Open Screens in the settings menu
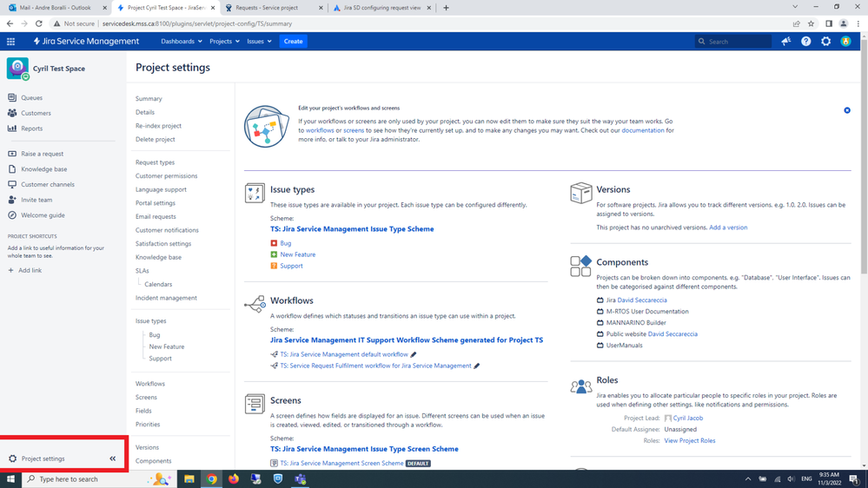The height and width of the screenshot is (488, 868). [146, 398]
